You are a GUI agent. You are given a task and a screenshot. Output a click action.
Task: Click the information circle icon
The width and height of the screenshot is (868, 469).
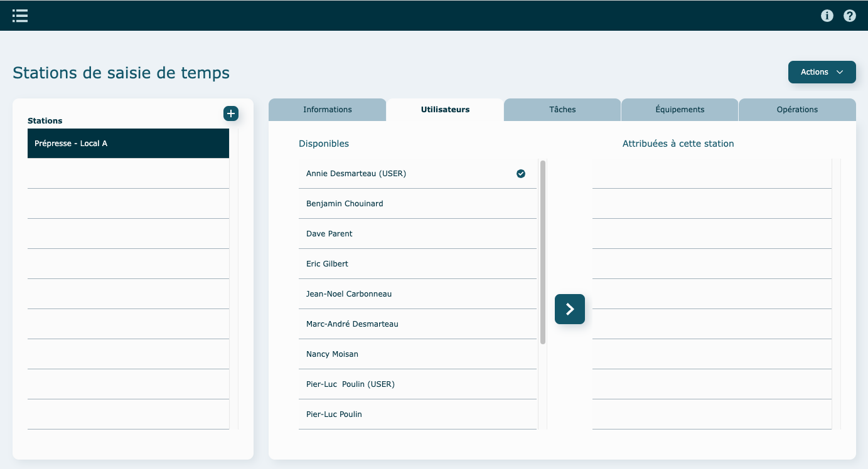click(x=827, y=16)
